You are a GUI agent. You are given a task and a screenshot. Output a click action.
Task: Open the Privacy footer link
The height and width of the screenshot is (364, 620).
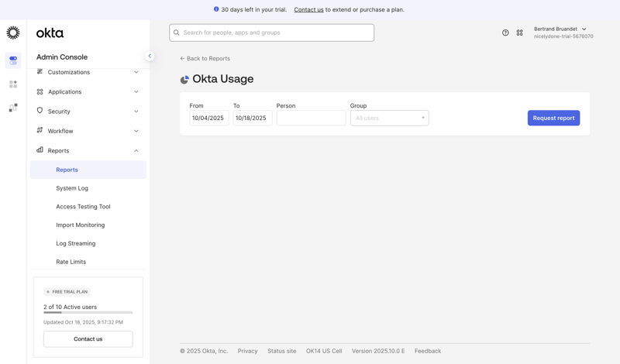247,351
